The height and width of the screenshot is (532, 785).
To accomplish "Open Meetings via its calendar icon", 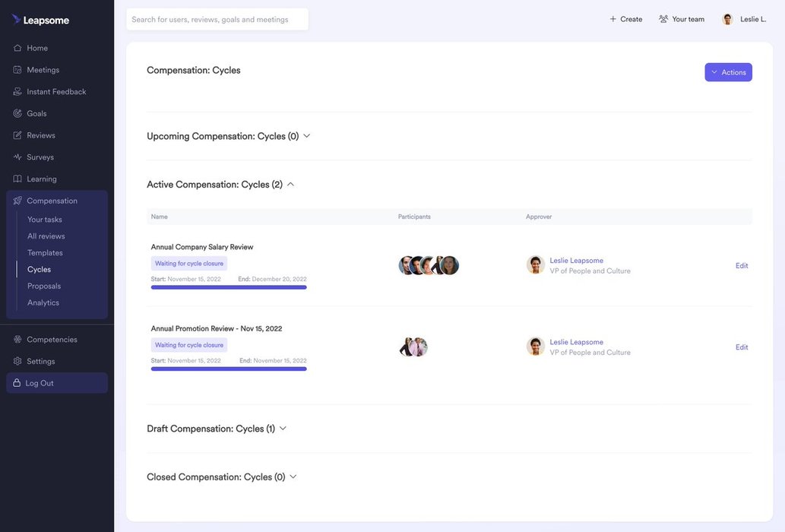I will click(x=17, y=70).
